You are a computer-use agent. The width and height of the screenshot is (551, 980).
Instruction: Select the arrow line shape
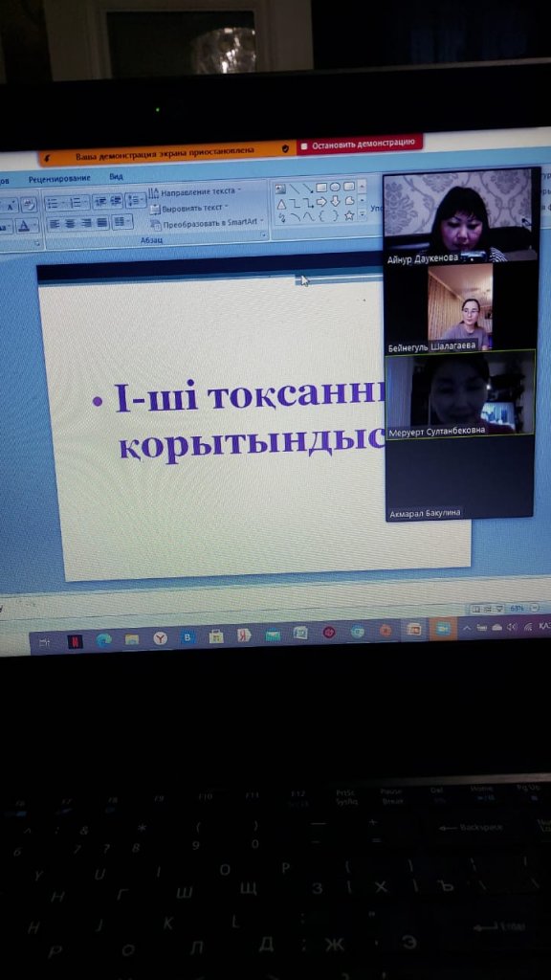308,187
